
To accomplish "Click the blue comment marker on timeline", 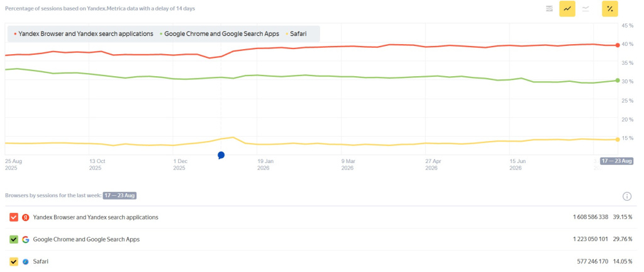I will [x=221, y=155].
